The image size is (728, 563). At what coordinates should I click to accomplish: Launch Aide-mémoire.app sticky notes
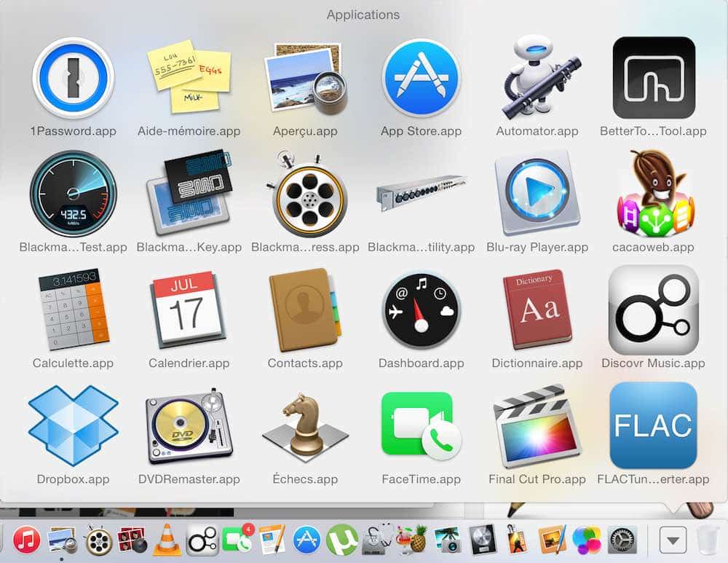tap(189, 77)
